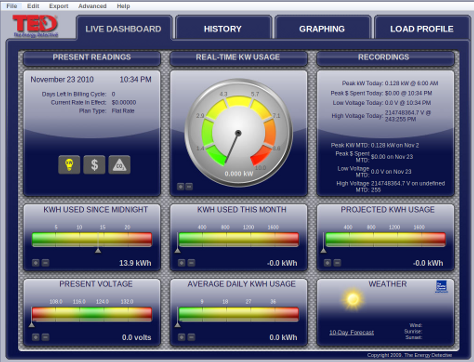Open the File menu

(12, 6)
